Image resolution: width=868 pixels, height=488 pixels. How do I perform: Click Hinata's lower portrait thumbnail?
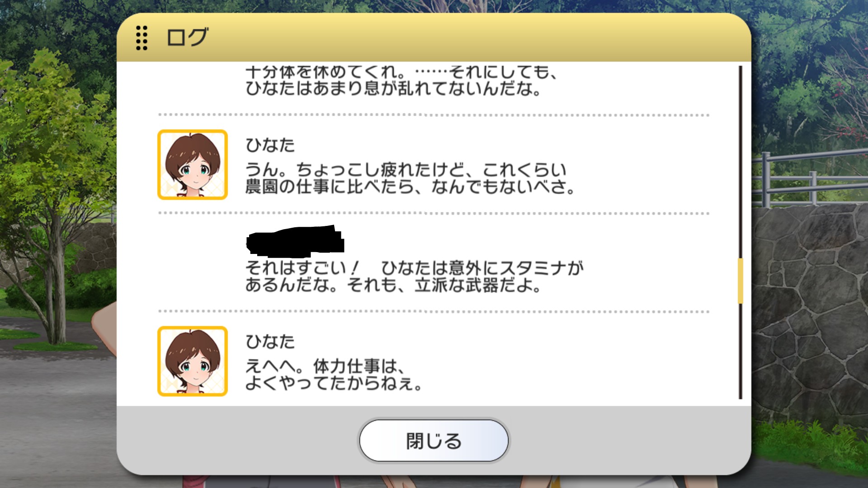[x=193, y=361]
